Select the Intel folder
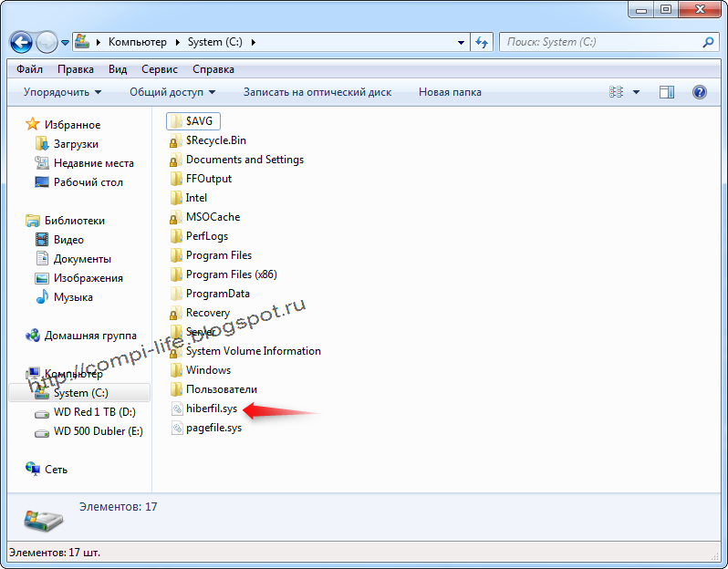The height and width of the screenshot is (569, 728). [x=196, y=198]
